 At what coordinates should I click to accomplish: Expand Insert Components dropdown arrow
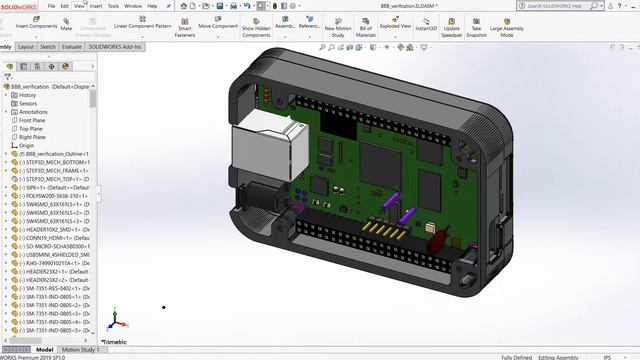coord(36,37)
